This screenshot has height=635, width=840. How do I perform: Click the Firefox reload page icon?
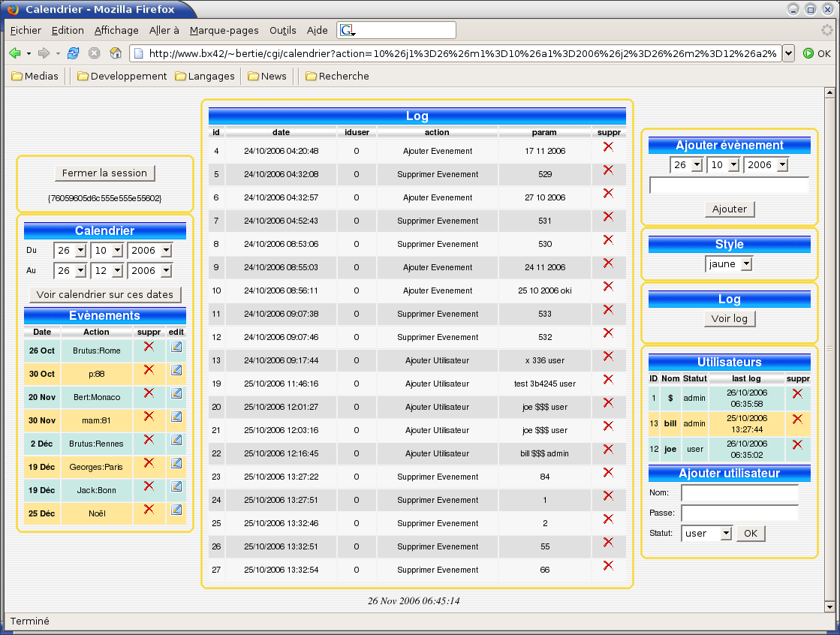[x=73, y=53]
